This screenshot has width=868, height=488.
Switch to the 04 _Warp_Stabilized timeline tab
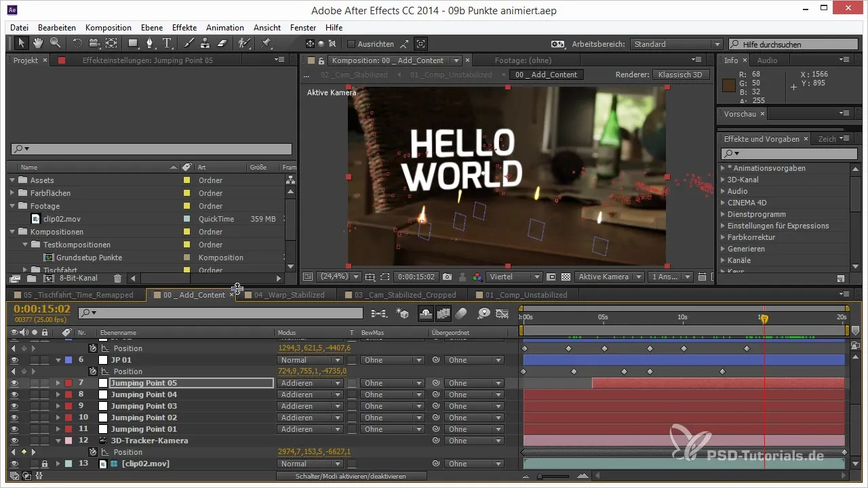click(289, 295)
